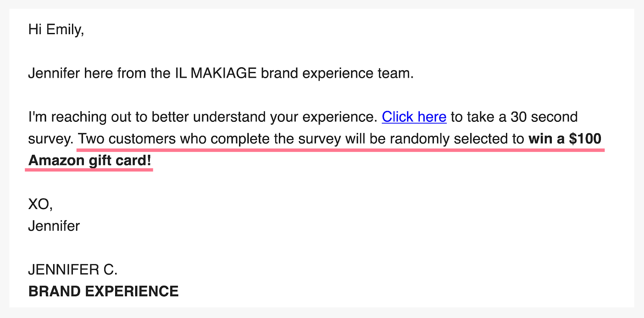Click the "Two customers" text
The image size is (644, 318).
127,139
